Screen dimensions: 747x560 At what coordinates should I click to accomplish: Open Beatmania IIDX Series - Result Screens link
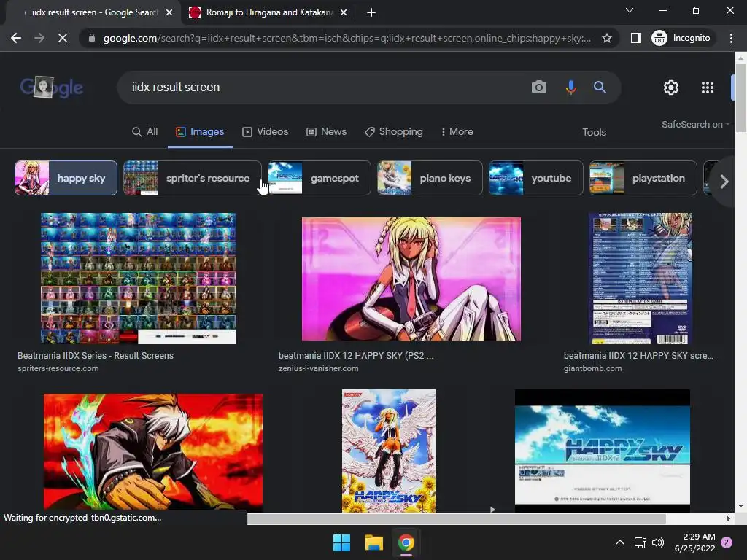(x=96, y=356)
